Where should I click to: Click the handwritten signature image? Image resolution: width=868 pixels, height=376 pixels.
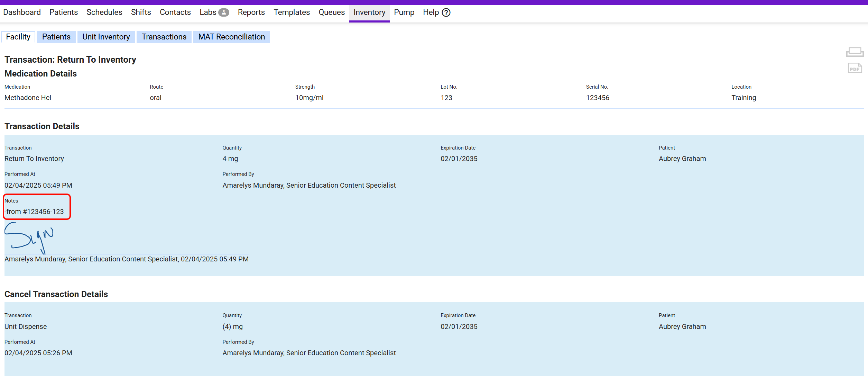29,238
